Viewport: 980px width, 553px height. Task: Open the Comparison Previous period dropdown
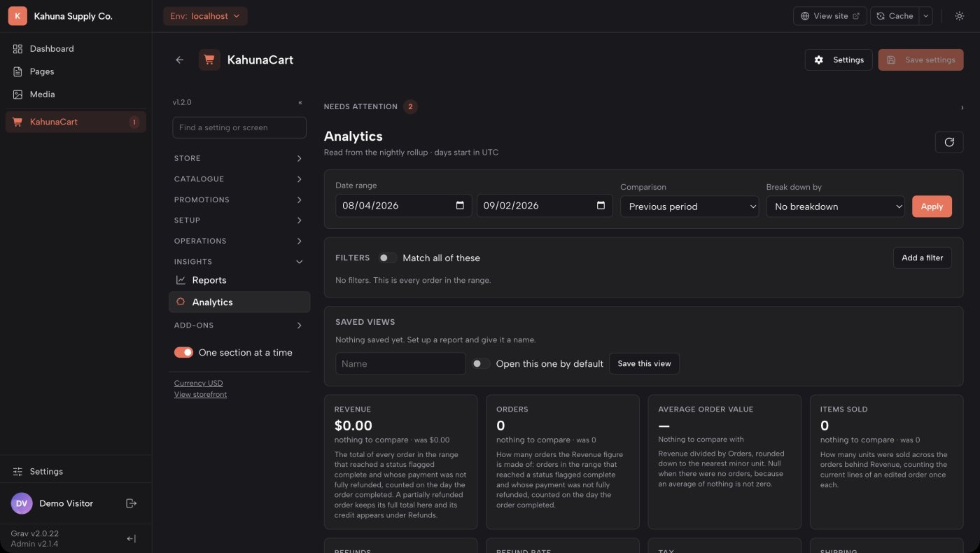689,206
